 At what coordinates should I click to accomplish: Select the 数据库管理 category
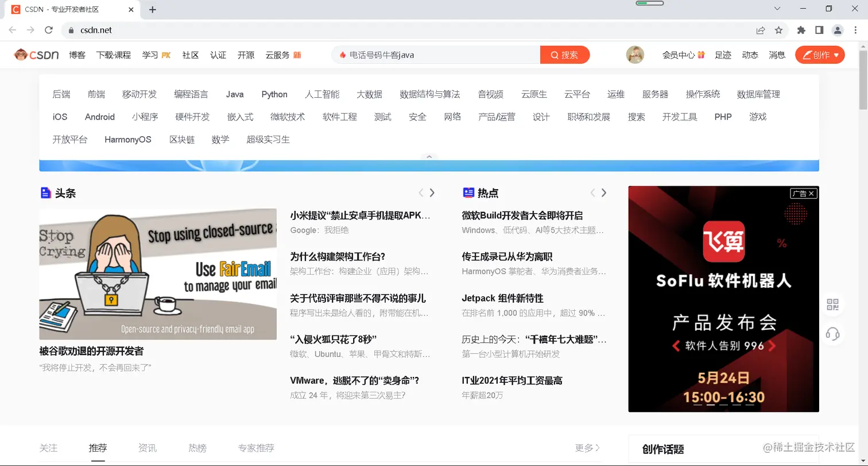[758, 94]
